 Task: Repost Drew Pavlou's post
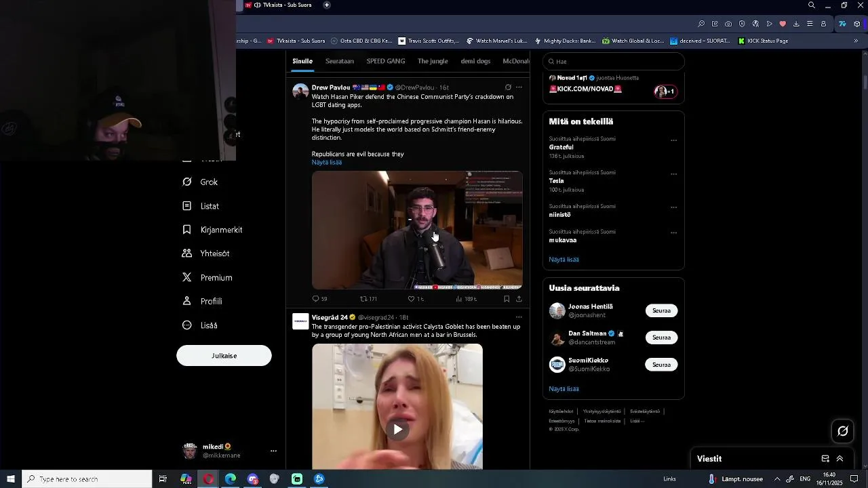tap(368, 299)
